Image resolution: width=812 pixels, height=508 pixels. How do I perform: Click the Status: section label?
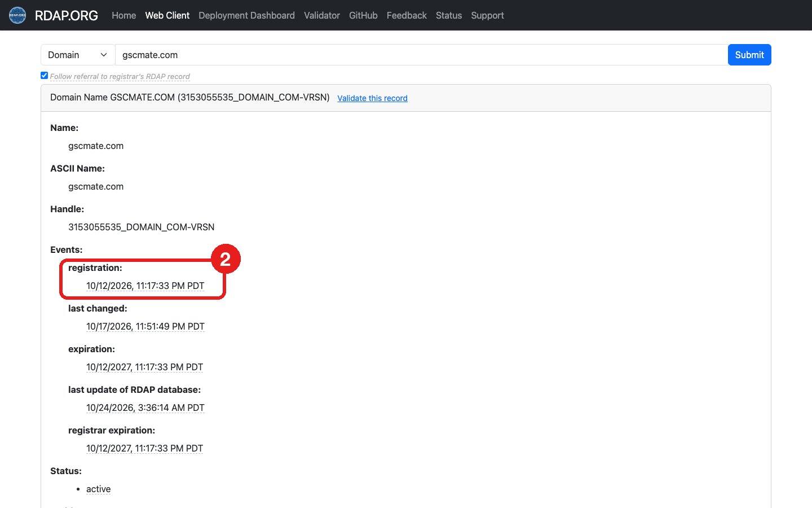point(66,471)
